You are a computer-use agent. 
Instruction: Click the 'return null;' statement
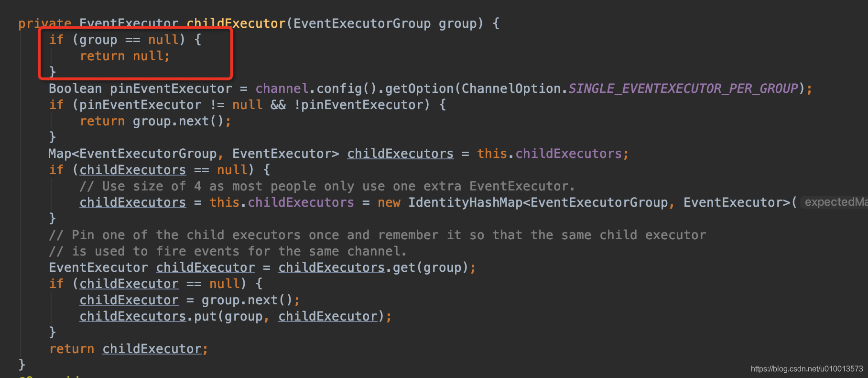tap(124, 56)
